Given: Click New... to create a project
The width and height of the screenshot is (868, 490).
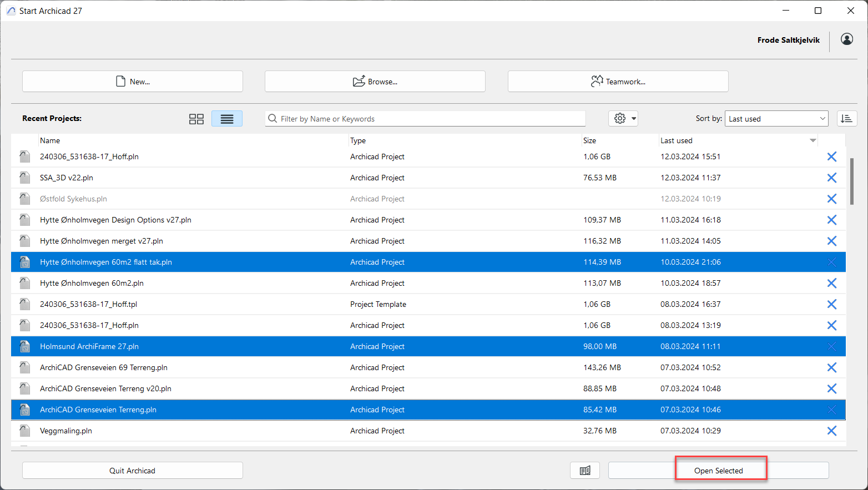Looking at the screenshot, I should tap(133, 82).
